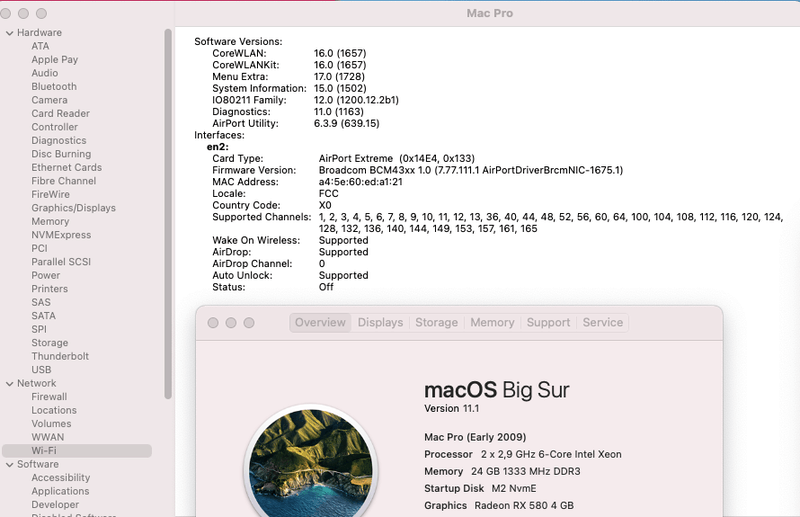Select Power in the sidebar

point(45,276)
